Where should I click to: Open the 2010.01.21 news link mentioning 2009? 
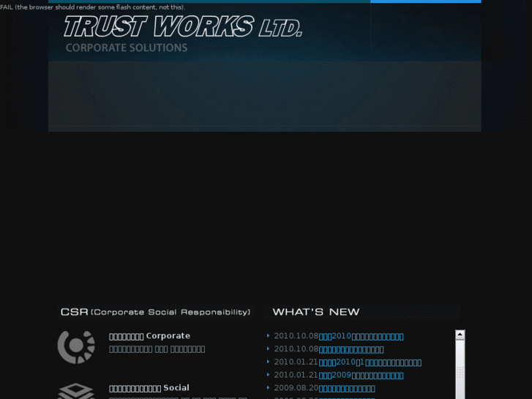pos(361,376)
